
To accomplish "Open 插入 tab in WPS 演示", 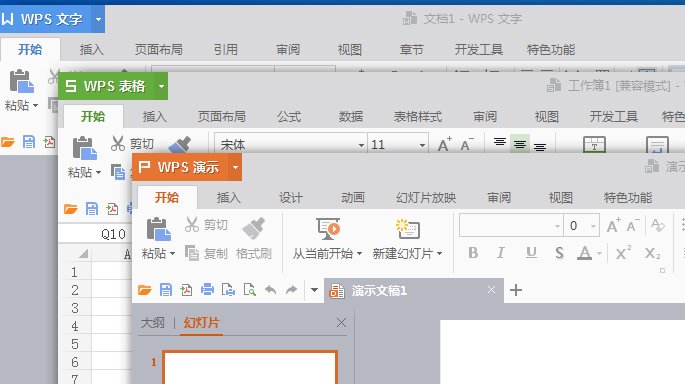I will pos(228,197).
